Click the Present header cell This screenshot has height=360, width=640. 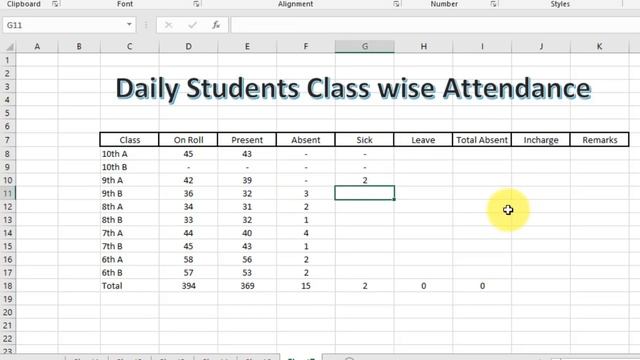point(247,140)
